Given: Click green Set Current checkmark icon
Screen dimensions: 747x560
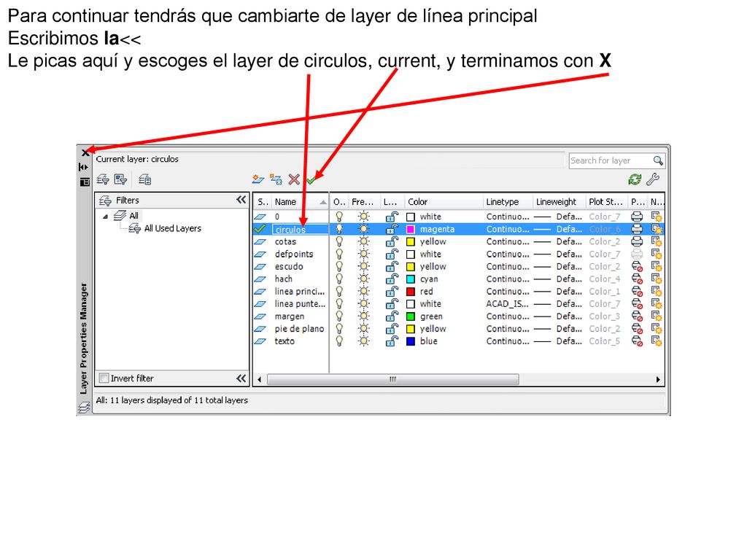Looking at the screenshot, I should [311, 180].
